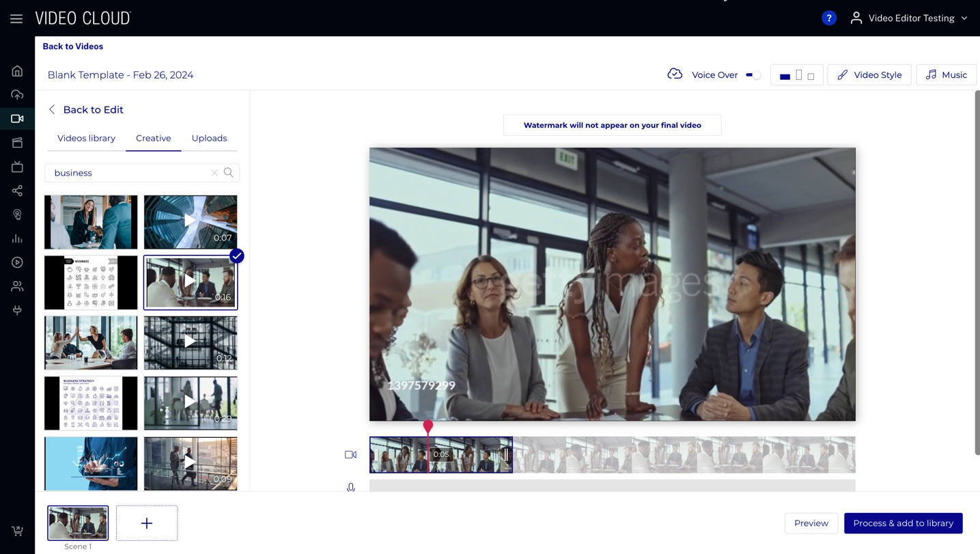Click the cloud saved status icon
980x554 pixels.
pos(675,74)
